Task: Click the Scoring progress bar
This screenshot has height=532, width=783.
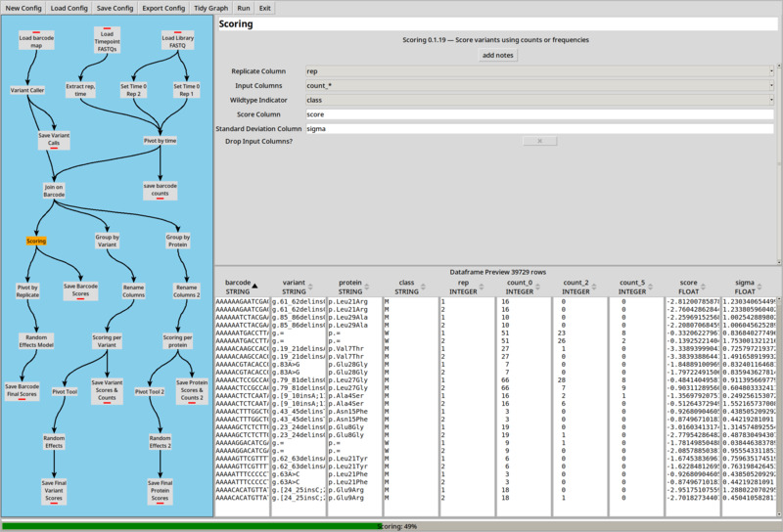Action: click(x=391, y=526)
